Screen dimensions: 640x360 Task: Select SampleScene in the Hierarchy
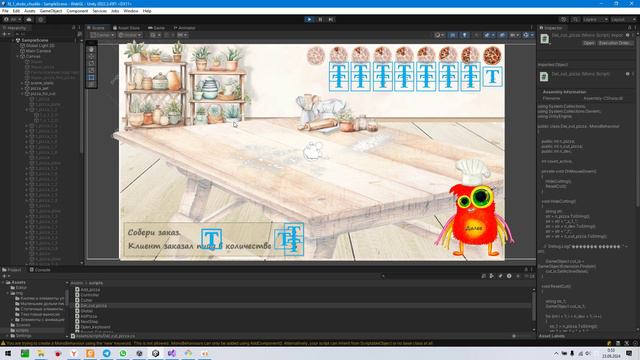[35, 40]
